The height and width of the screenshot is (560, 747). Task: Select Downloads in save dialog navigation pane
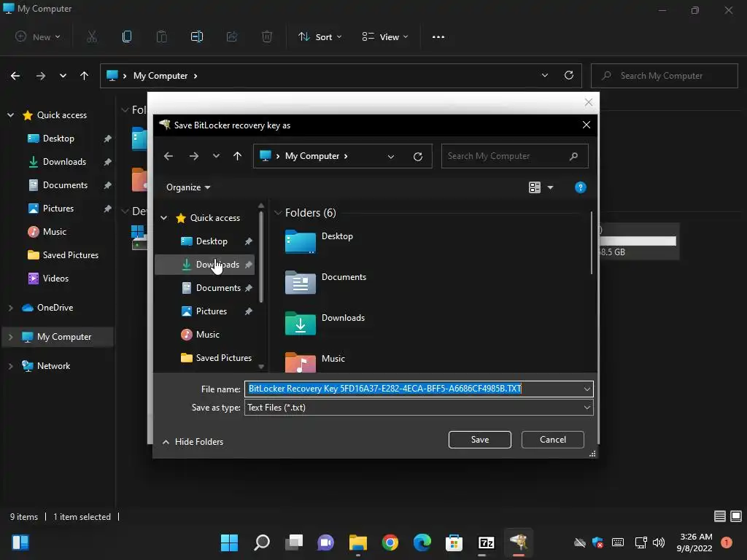204,264
